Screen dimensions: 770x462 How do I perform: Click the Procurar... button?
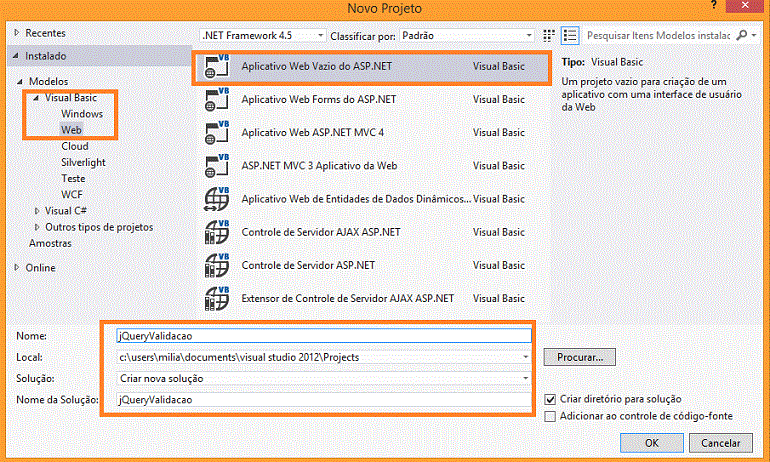[579, 357]
